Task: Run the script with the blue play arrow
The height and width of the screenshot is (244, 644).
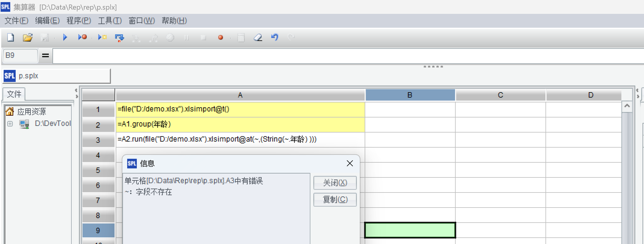Action: tap(65, 37)
